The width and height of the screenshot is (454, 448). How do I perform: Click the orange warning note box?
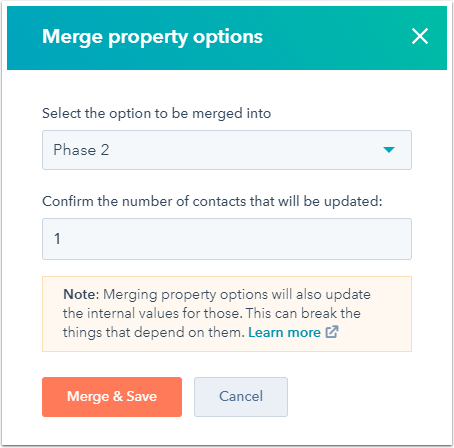(x=227, y=314)
